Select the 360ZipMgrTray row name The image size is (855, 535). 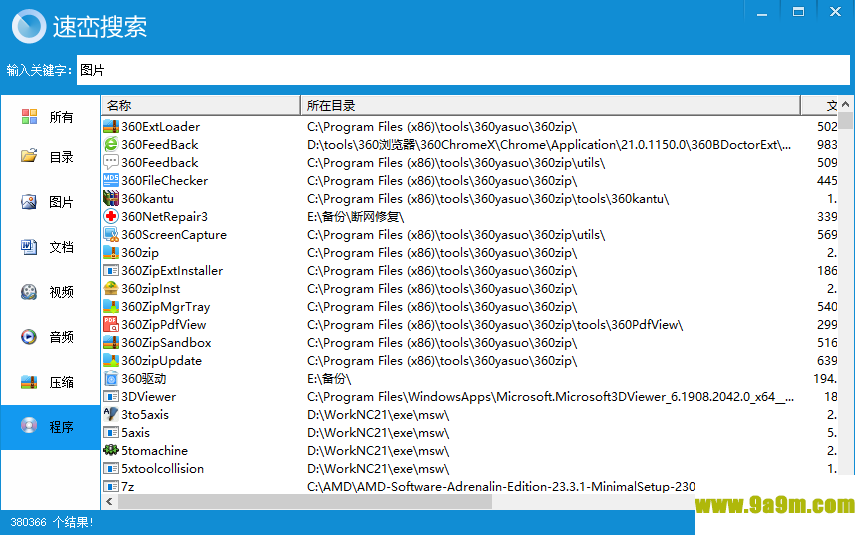pyautogui.click(x=166, y=306)
